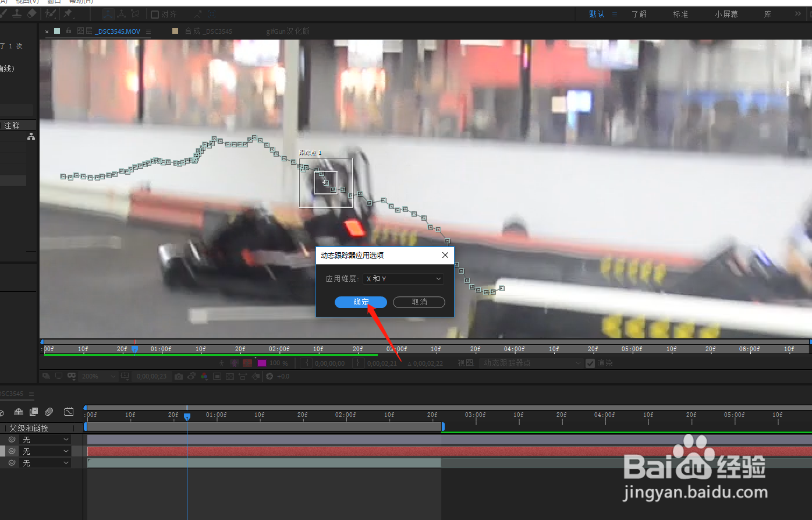Open the third layer's parent 无 dropdown
Screen dimensions: 812x520
45,463
